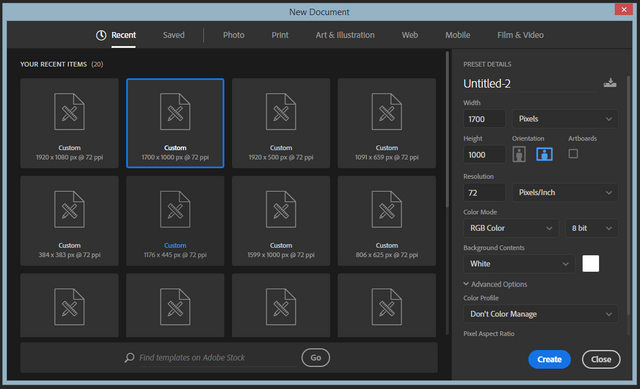Click the Create button
Screen dimensions: 640x389
[549, 359]
